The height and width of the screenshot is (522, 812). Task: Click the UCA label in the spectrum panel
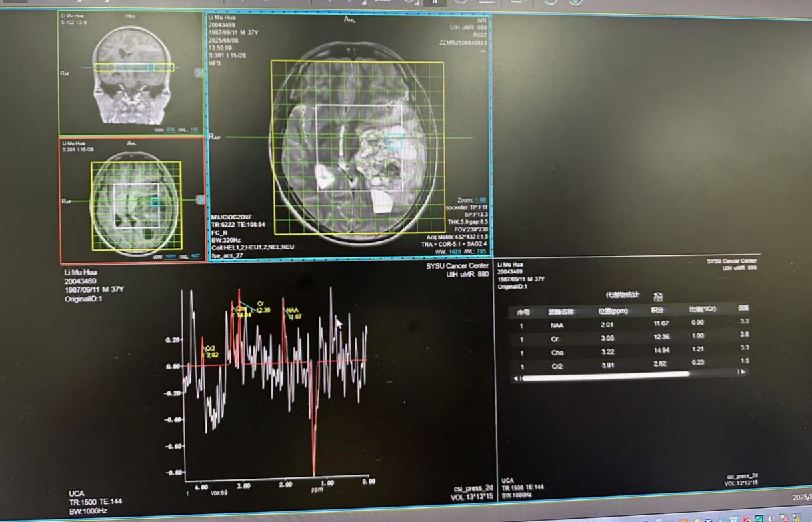[x=77, y=493]
